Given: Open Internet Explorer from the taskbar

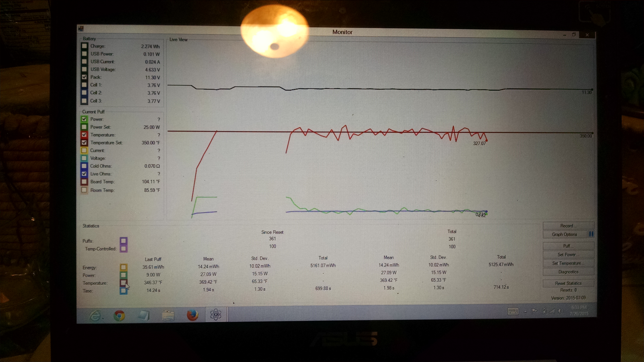Looking at the screenshot, I should (95, 316).
